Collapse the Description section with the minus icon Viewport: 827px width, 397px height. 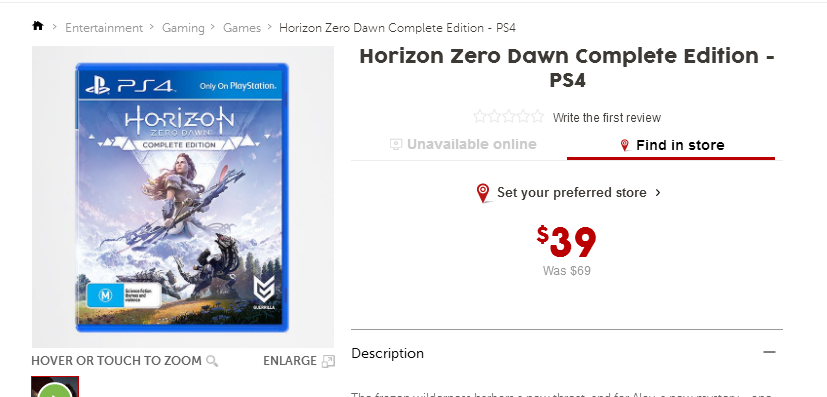coord(770,352)
